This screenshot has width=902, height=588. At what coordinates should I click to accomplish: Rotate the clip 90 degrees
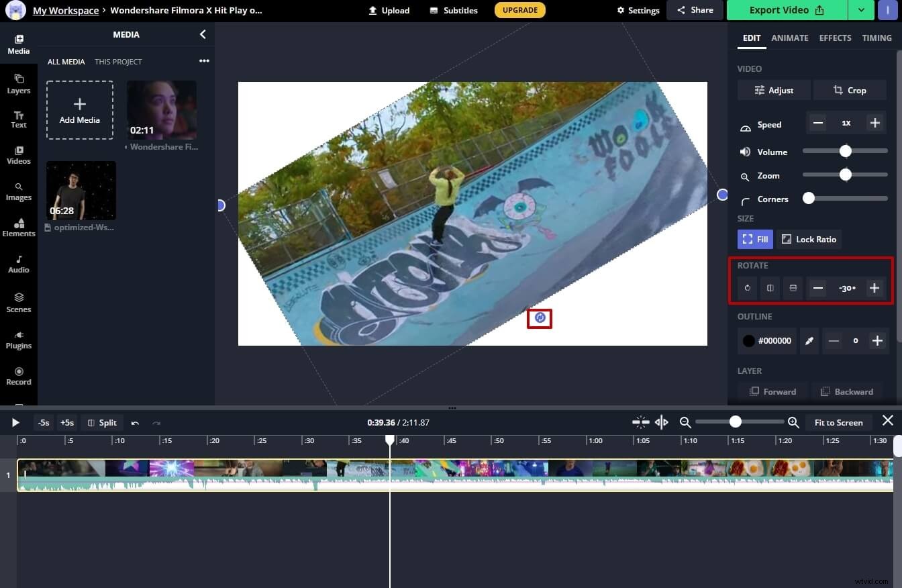pos(747,288)
